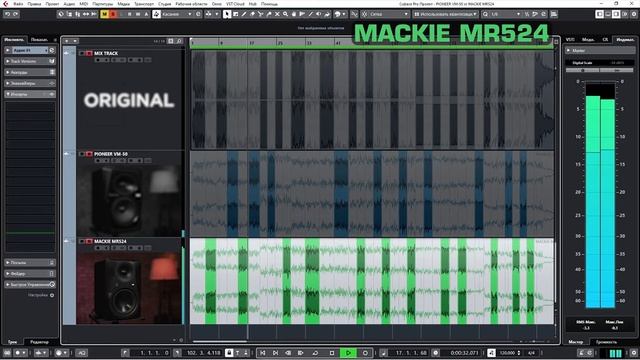Select the Glue tool
Viewport: 640px width, 360px height.
(x=269, y=14)
